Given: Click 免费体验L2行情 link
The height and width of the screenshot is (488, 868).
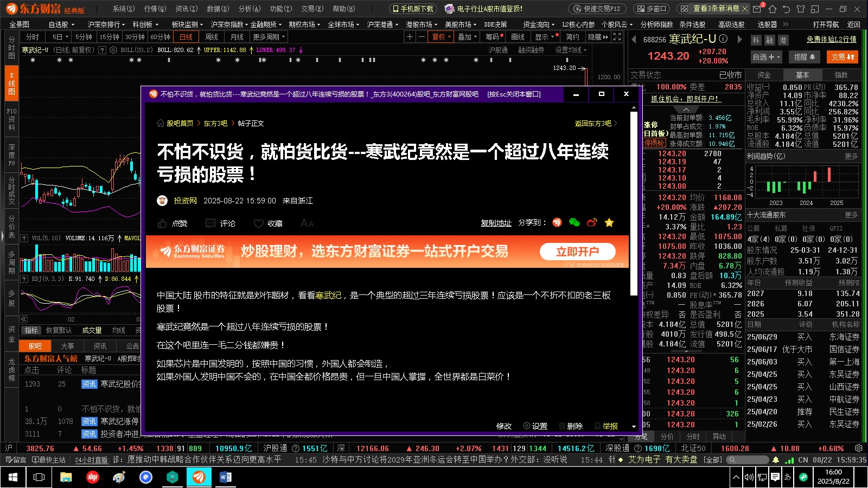Looking at the screenshot, I should (x=831, y=39).
